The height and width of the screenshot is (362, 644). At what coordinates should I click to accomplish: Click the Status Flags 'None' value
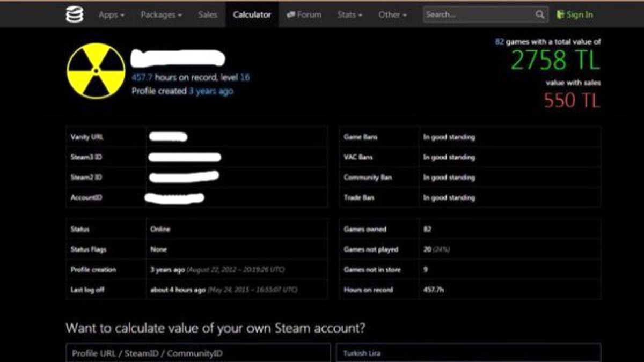point(158,249)
